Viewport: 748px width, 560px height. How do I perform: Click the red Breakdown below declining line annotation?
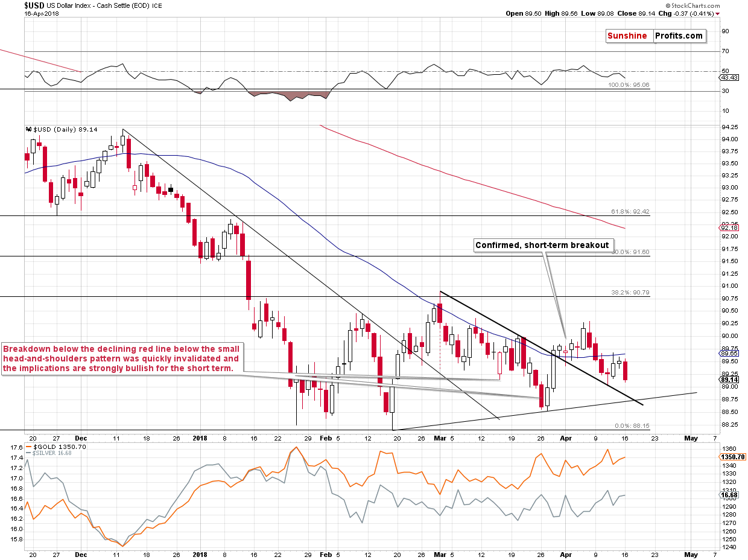(122, 358)
